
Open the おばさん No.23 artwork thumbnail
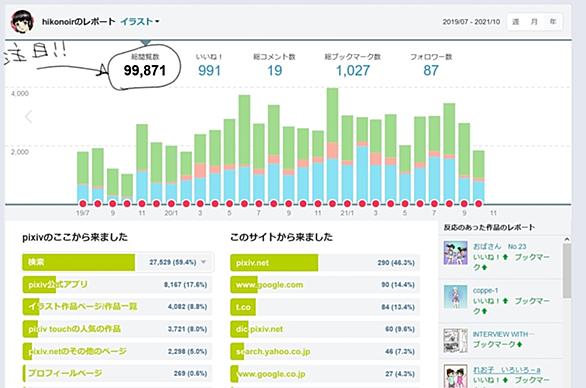click(x=456, y=253)
